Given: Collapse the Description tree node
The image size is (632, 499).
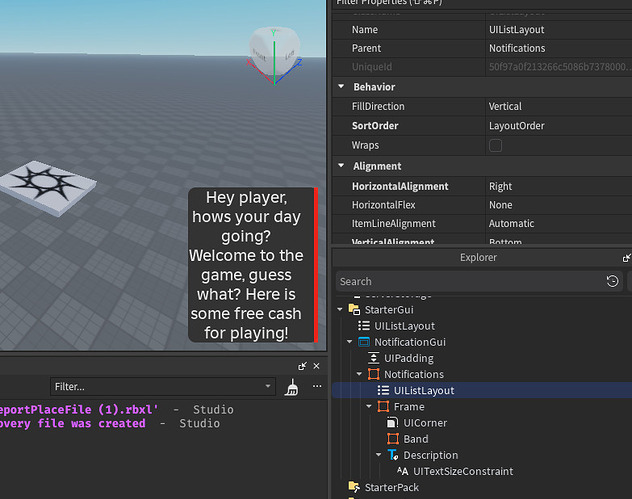Looking at the screenshot, I should tap(378, 455).
